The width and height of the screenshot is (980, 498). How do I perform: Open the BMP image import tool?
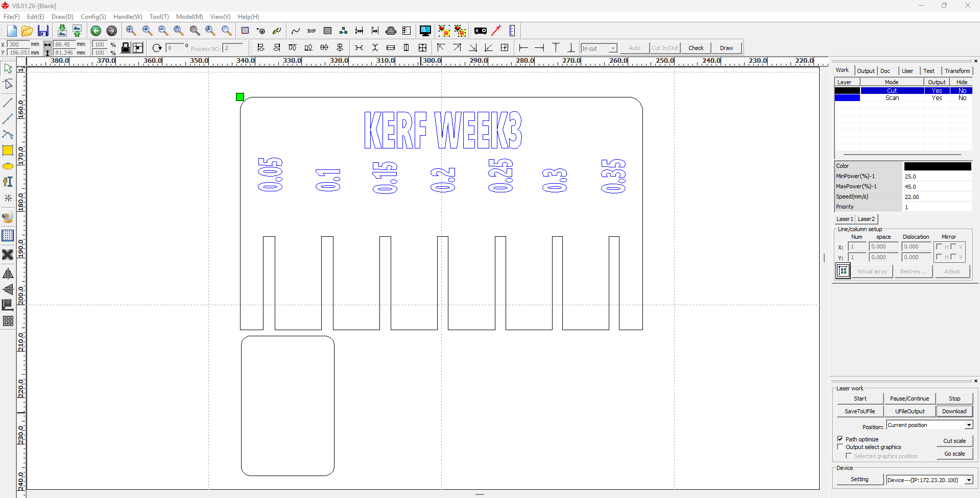311,31
